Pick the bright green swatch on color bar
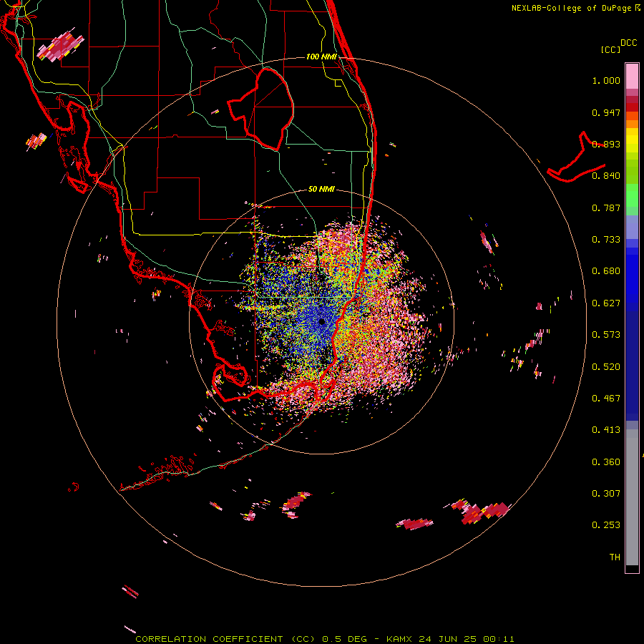Screen dimensions: 644x644 [632, 195]
